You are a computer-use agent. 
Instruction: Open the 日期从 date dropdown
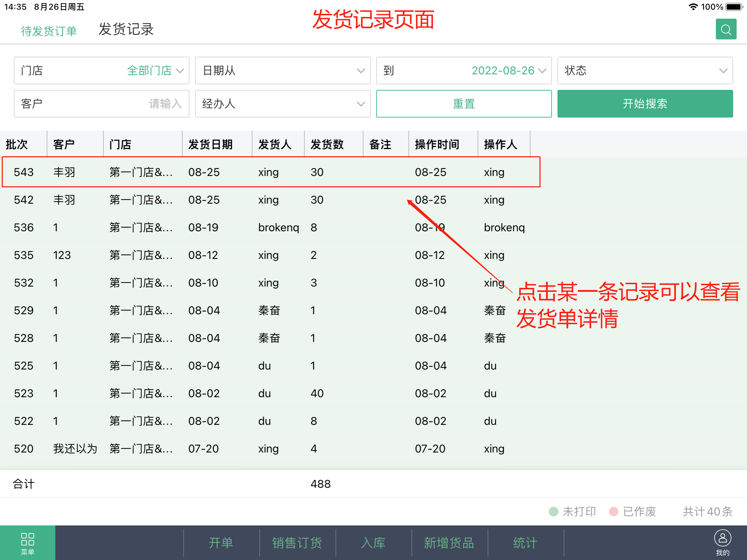pyautogui.click(x=283, y=71)
